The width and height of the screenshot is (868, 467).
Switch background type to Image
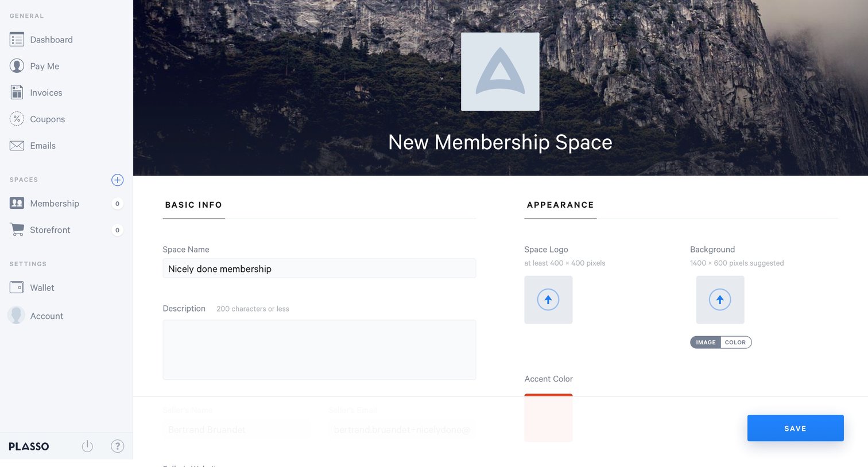coord(706,343)
